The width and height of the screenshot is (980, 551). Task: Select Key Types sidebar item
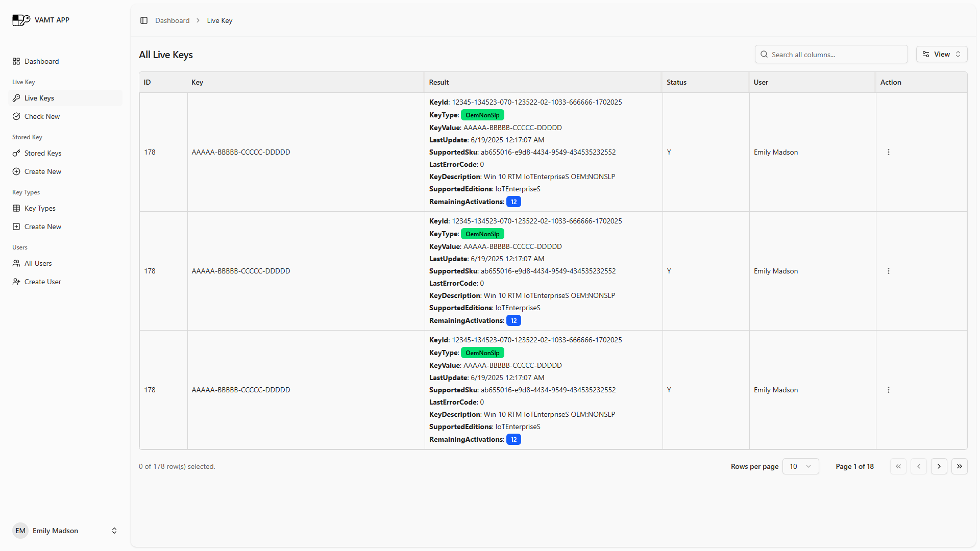coord(40,208)
